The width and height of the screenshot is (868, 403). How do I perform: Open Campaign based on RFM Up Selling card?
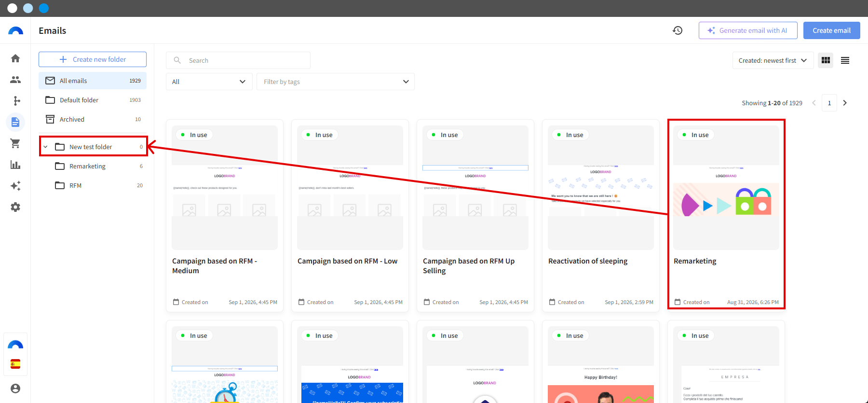(x=475, y=216)
